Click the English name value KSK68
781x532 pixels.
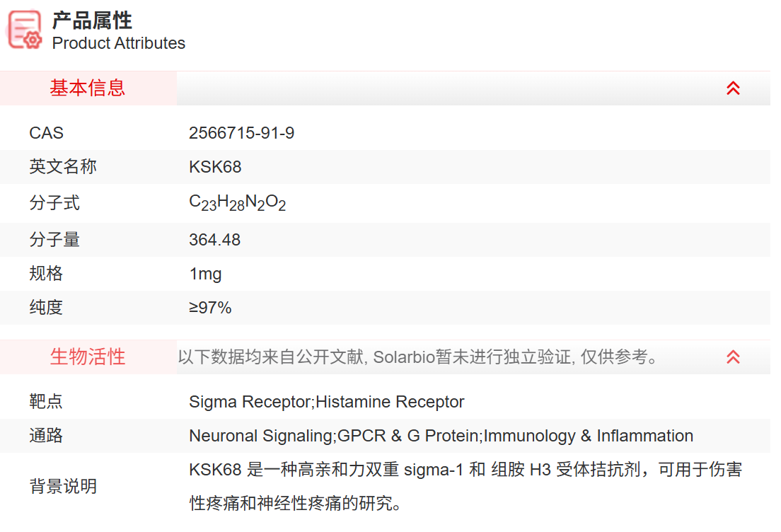pyautogui.click(x=215, y=167)
